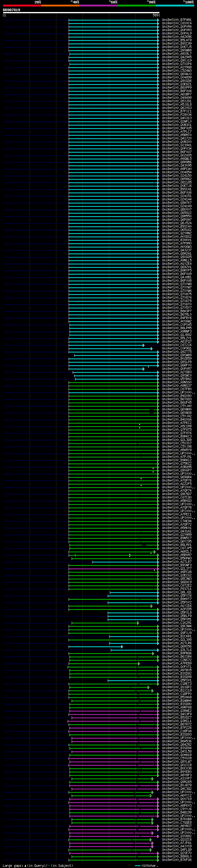197x868 pixels.
Task: Click the red 20% identity legend bar
Action: tap(22, 6)
